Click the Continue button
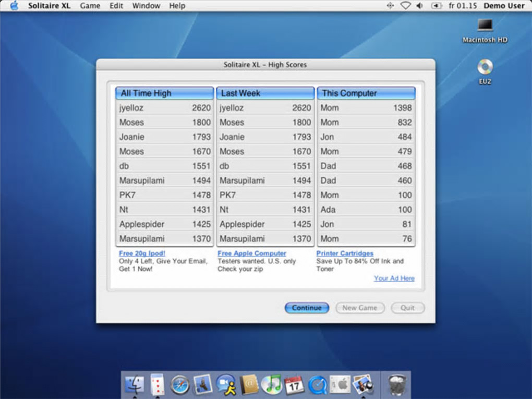This screenshot has width=532, height=399. [x=307, y=308]
